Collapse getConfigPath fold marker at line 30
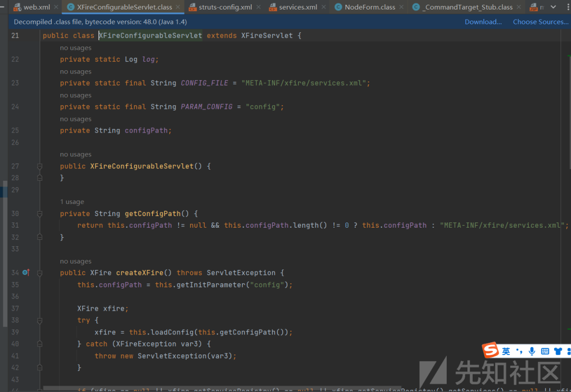 click(x=40, y=213)
